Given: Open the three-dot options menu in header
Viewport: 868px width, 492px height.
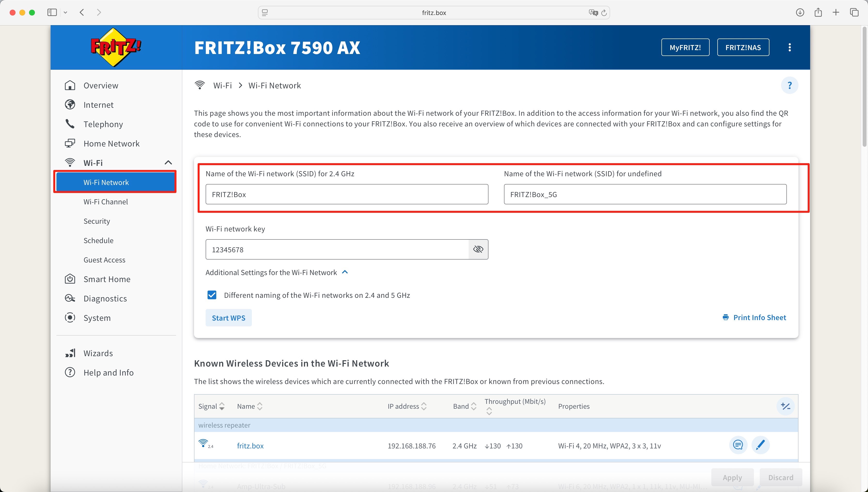Looking at the screenshot, I should pyautogui.click(x=790, y=47).
